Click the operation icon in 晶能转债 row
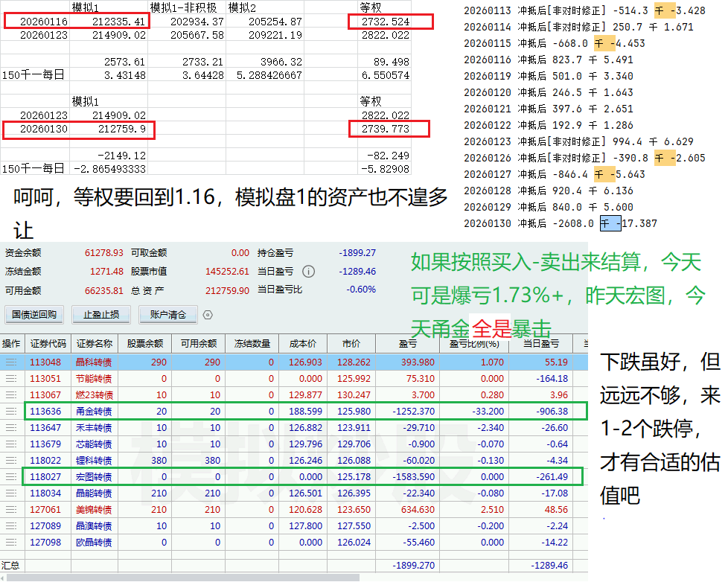The height and width of the screenshot is (585, 728). (11, 493)
